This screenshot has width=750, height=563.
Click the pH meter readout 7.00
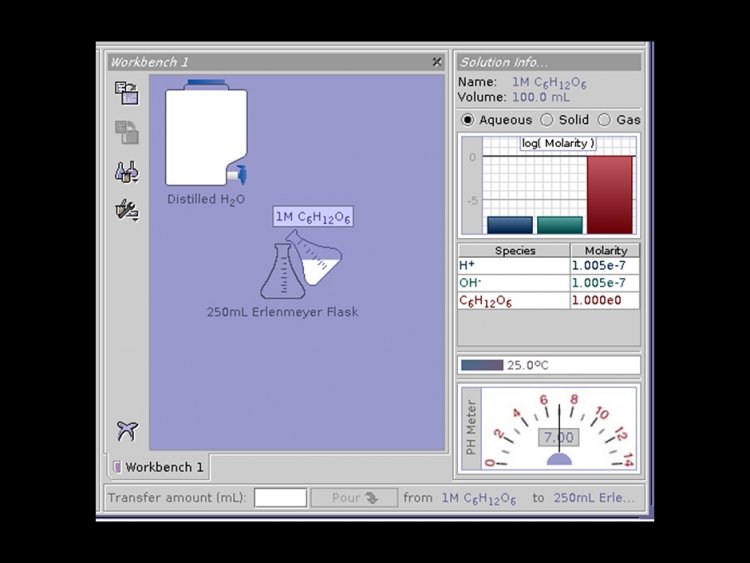click(x=559, y=437)
